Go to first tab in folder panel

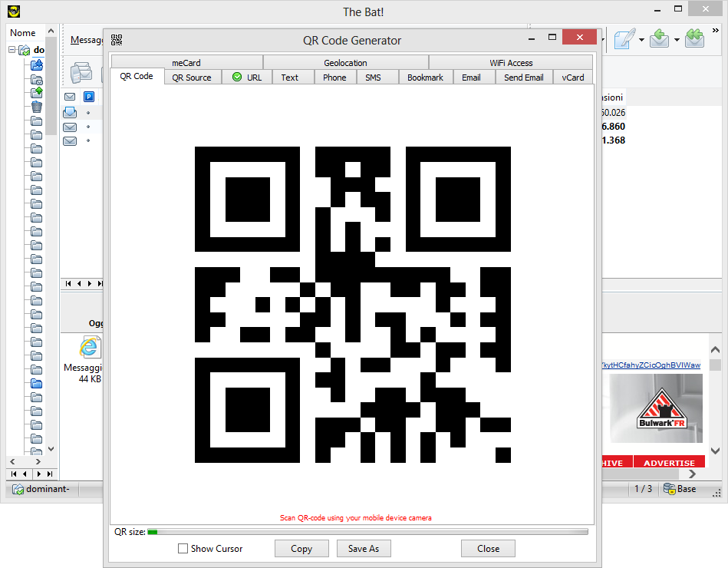tap(14, 474)
